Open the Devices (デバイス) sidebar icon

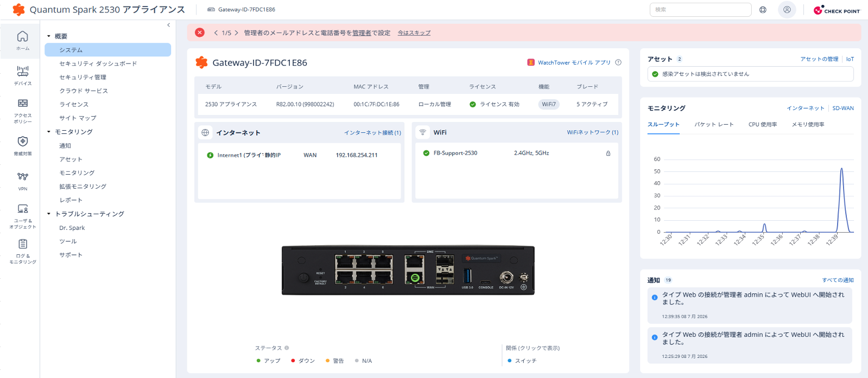point(22,75)
